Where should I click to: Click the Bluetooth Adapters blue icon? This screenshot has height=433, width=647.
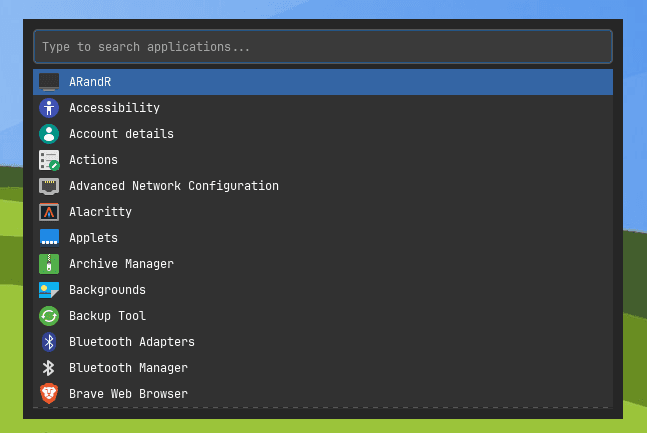[x=49, y=342]
